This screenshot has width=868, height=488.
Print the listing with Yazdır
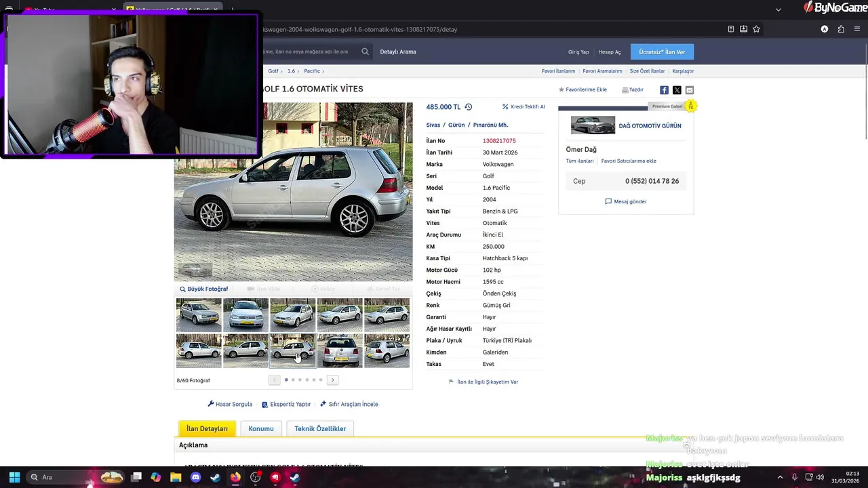tap(632, 89)
